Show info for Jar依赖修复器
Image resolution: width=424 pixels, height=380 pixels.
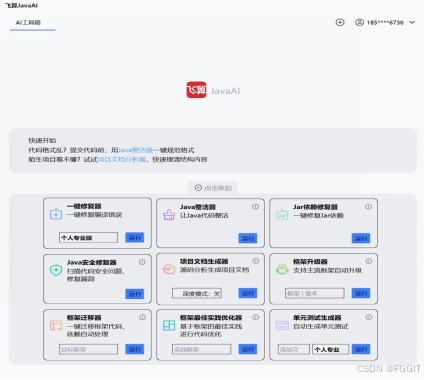368,207
